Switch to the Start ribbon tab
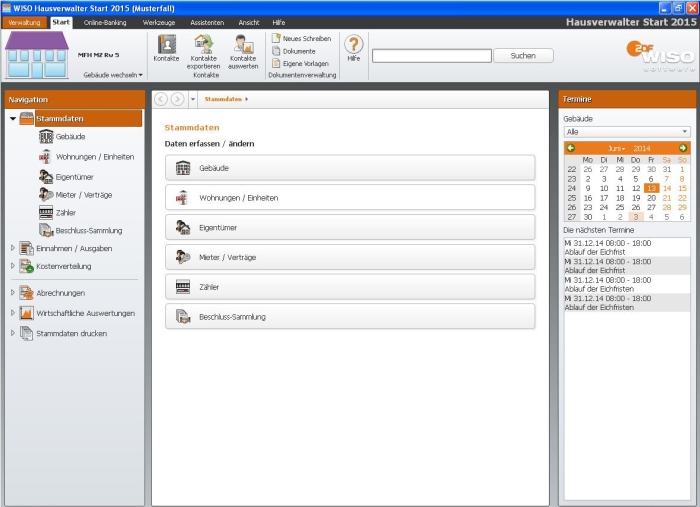 point(61,22)
